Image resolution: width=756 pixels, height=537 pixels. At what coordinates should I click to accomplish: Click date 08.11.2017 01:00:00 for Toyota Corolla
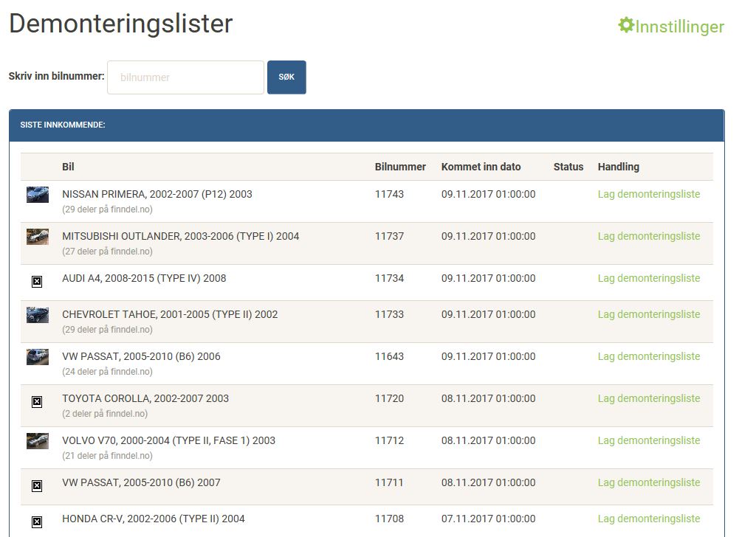coord(488,398)
